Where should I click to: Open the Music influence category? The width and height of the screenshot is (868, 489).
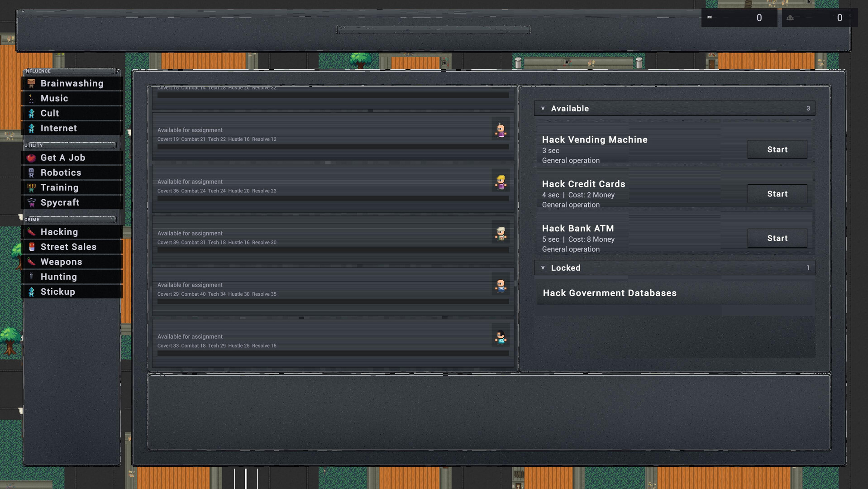click(54, 98)
